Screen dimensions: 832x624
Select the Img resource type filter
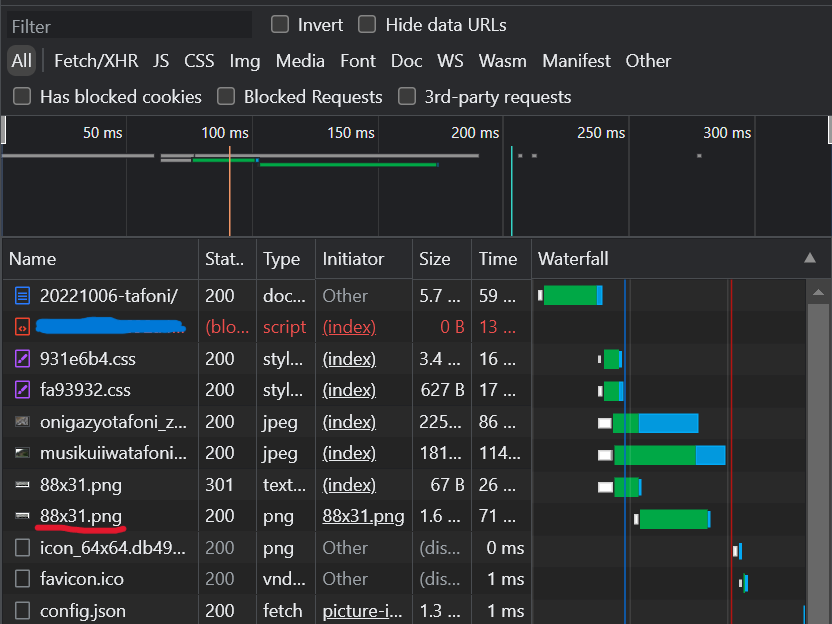point(244,61)
